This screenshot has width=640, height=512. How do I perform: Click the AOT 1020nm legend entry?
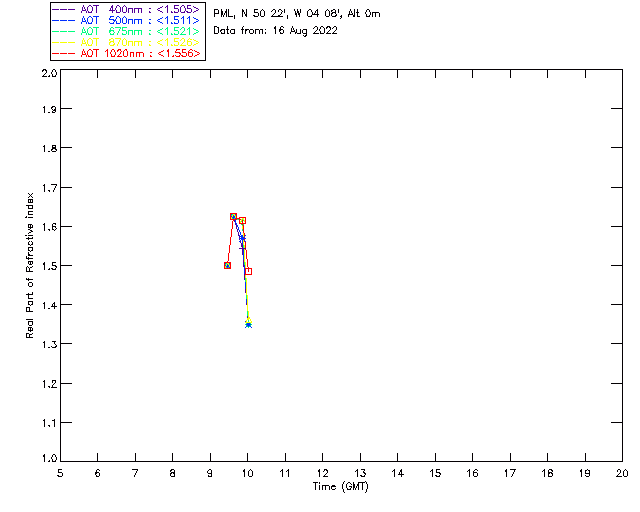coord(127,53)
